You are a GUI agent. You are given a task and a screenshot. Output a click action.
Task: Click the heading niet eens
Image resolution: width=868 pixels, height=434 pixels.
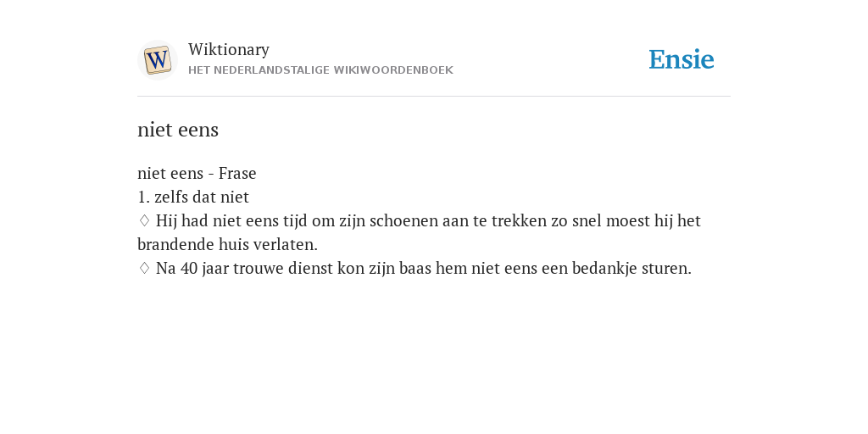[x=178, y=130]
